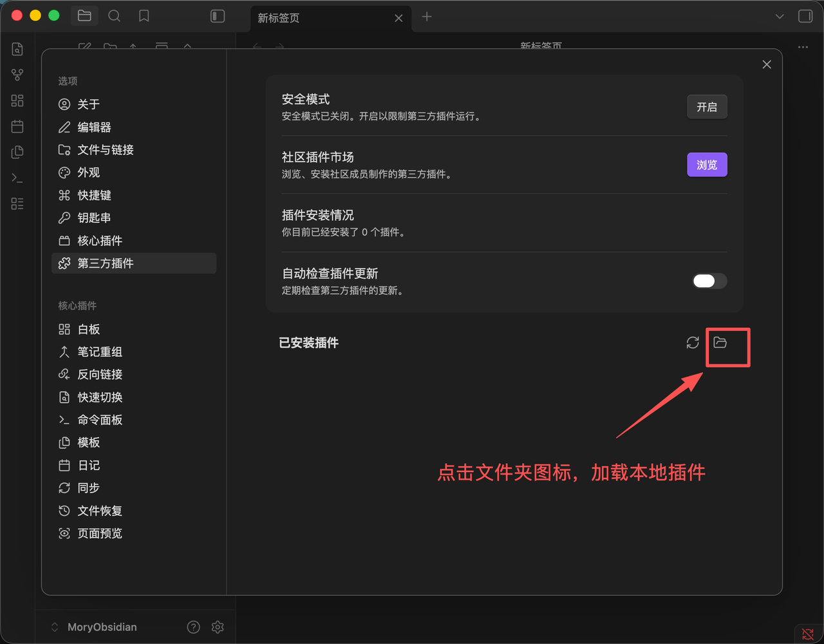Create a new canvas from the ribbon
The image size is (824, 644).
click(17, 100)
